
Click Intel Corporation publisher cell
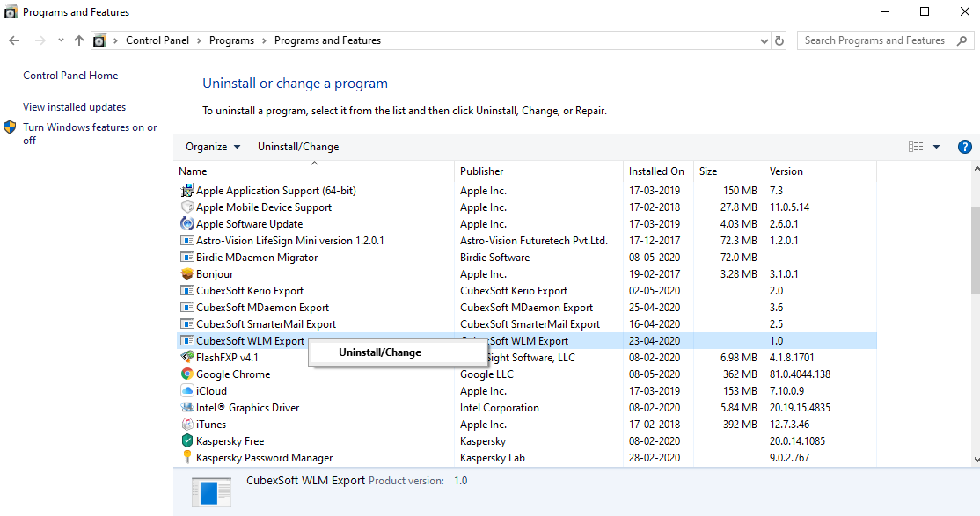click(x=500, y=407)
